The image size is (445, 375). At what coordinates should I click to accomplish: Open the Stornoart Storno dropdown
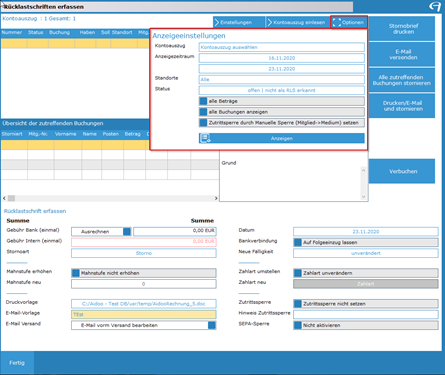(x=144, y=253)
